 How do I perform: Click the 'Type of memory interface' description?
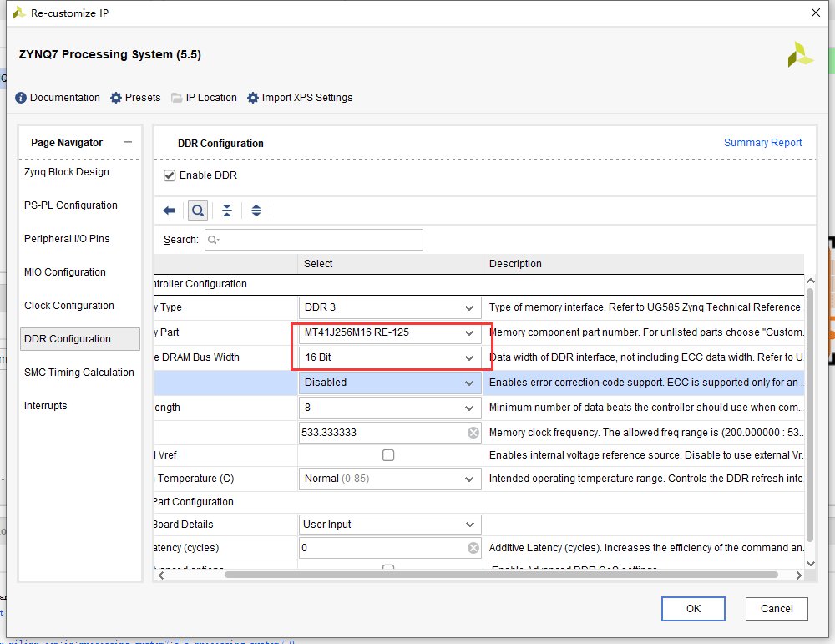pyautogui.click(x=645, y=307)
